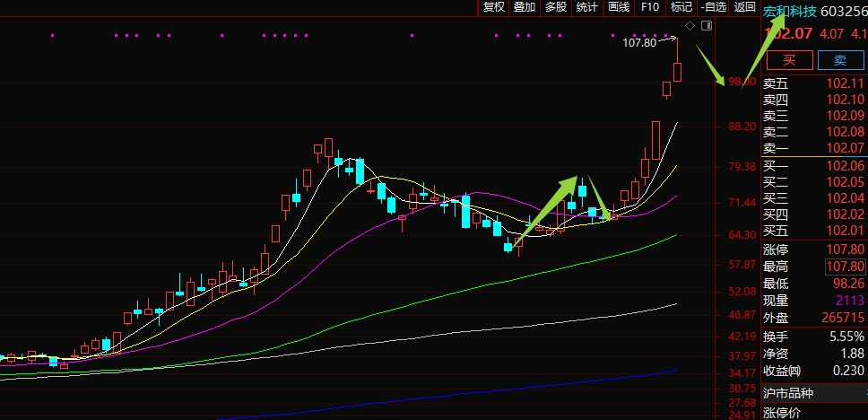The image size is (868, 420).
Task: Click the 涨停 limit-up value 107.80
Action: click(x=845, y=249)
